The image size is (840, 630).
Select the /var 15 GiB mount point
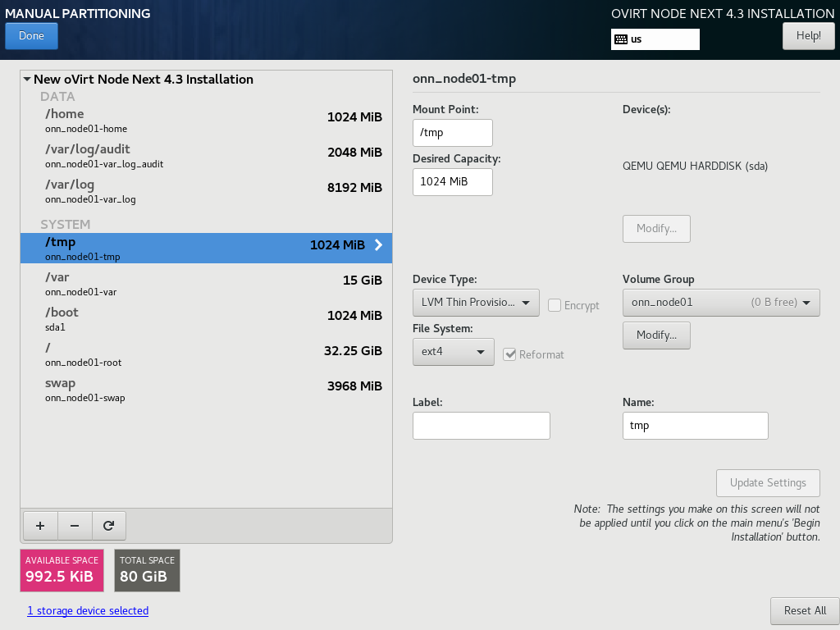(206, 284)
